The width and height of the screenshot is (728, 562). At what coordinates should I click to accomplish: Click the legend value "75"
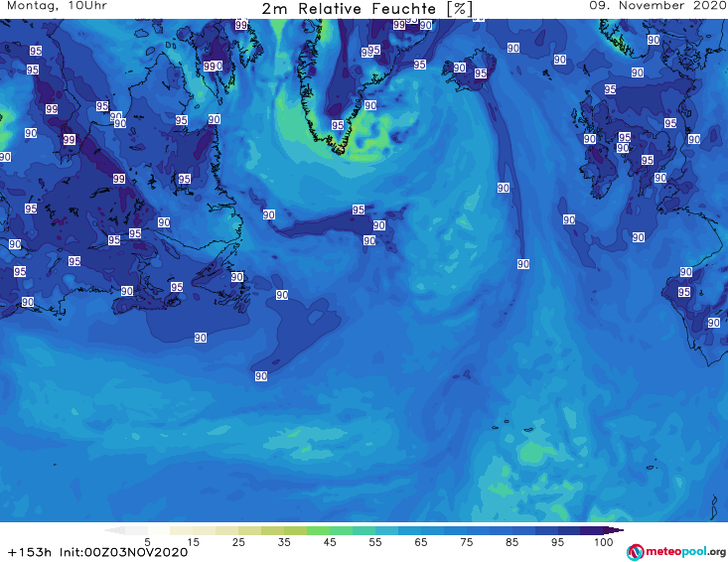(x=467, y=542)
